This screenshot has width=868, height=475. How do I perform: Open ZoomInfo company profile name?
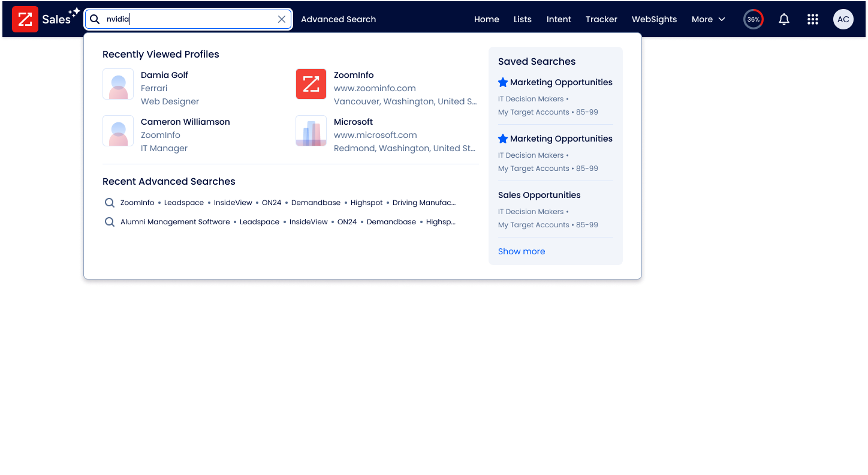354,75
